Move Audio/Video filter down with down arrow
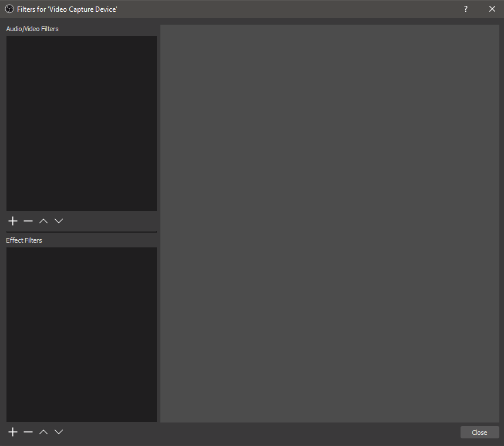 pyautogui.click(x=59, y=221)
